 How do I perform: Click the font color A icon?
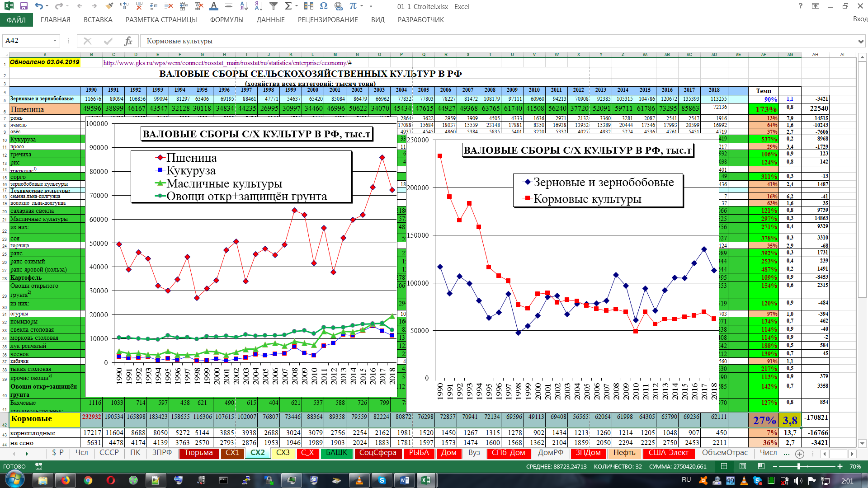[214, 6]
